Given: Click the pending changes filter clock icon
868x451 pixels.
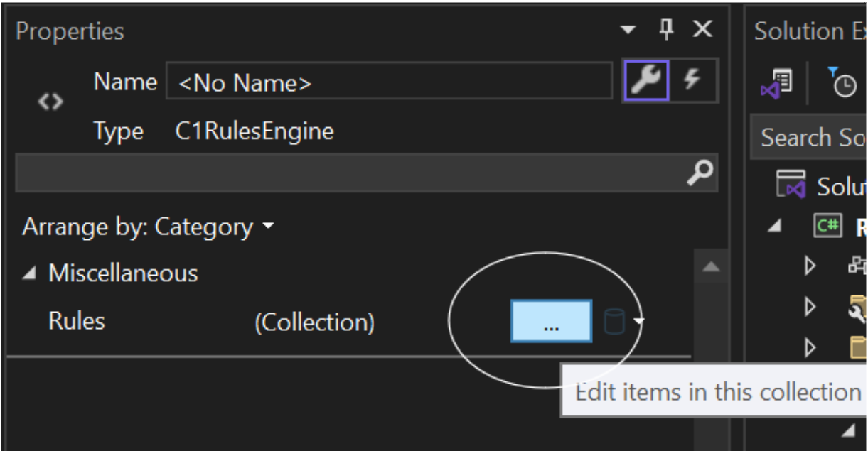Looking at the screenshot, I should [842, 82].
